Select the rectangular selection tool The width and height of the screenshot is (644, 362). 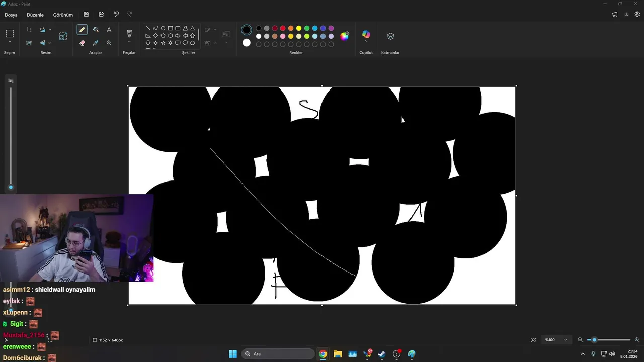10,34
